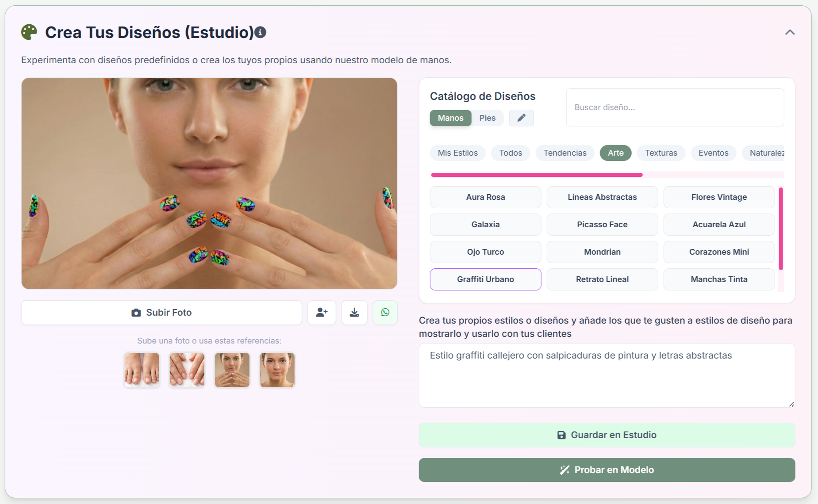The height and width of the screenshot is (504, 818).
Task: Click the add client person-plus icon
Action: 322,313
